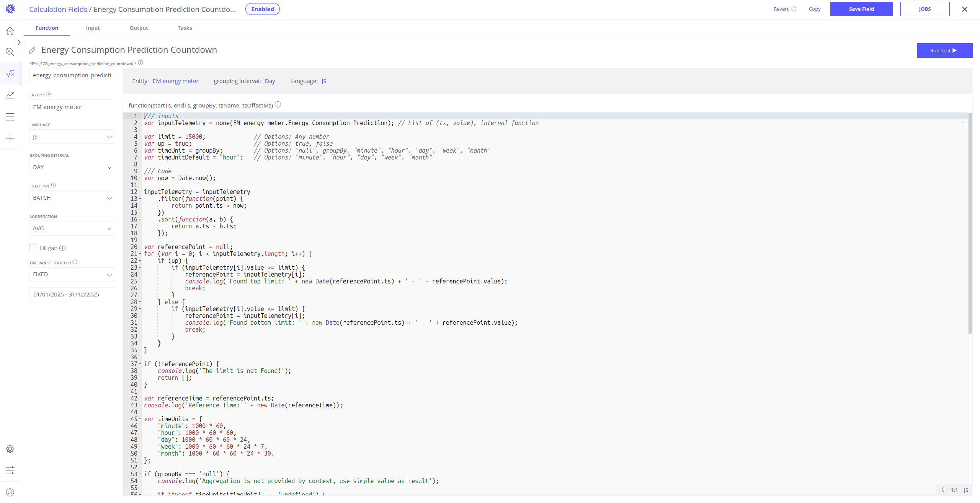Open the home icon in sidebar
This screenshot has width=980, height=503.
click(10, 31)
